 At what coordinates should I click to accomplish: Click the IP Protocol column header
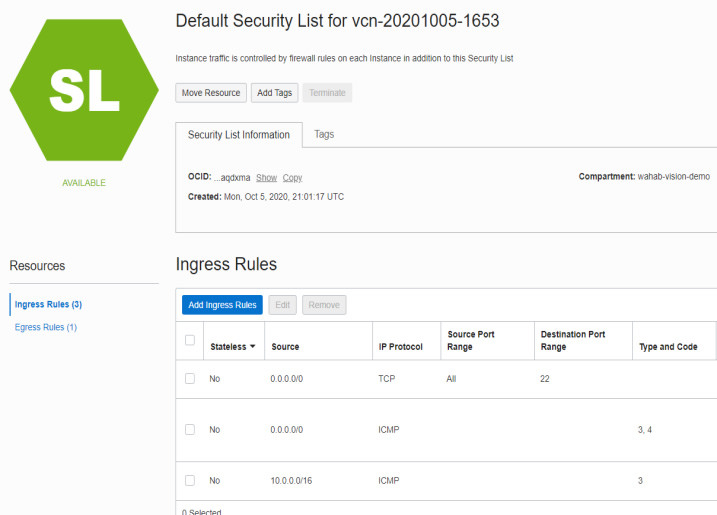point(401,347)
